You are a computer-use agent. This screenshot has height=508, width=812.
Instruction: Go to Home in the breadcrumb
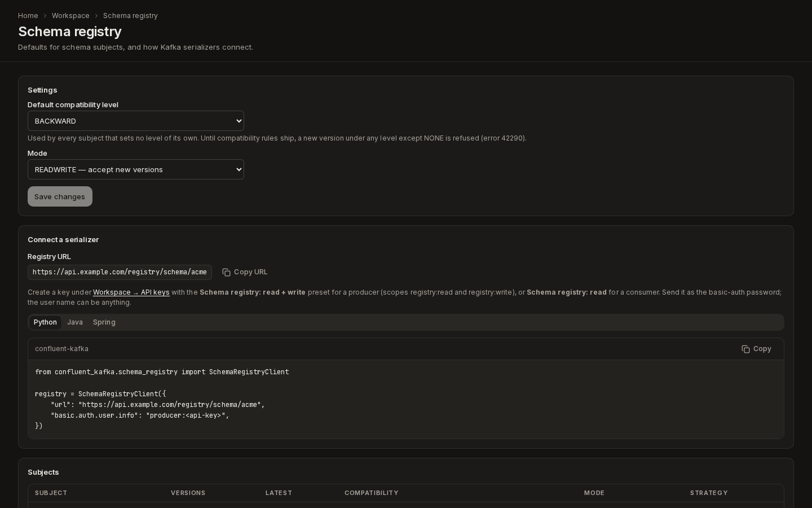click(28, 16)
